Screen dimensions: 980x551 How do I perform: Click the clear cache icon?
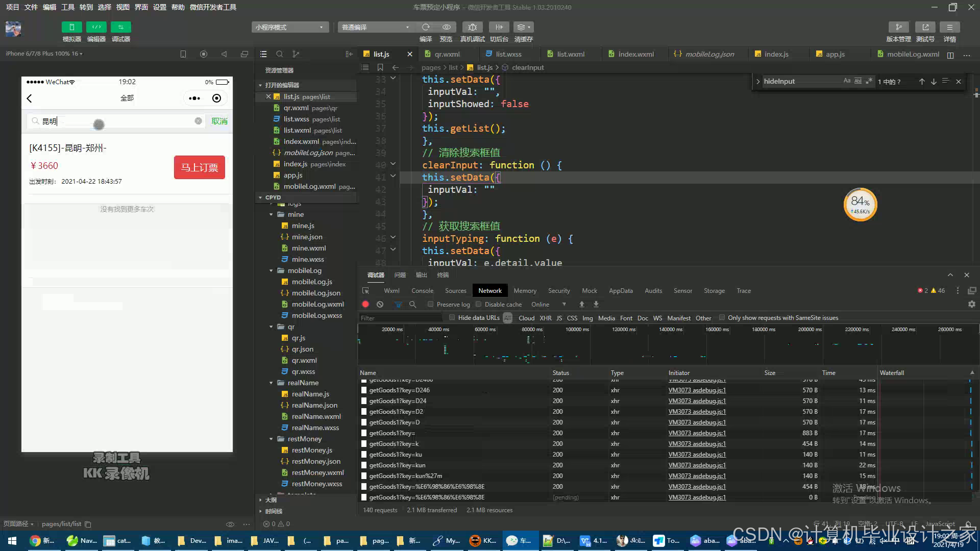[523, 27]
